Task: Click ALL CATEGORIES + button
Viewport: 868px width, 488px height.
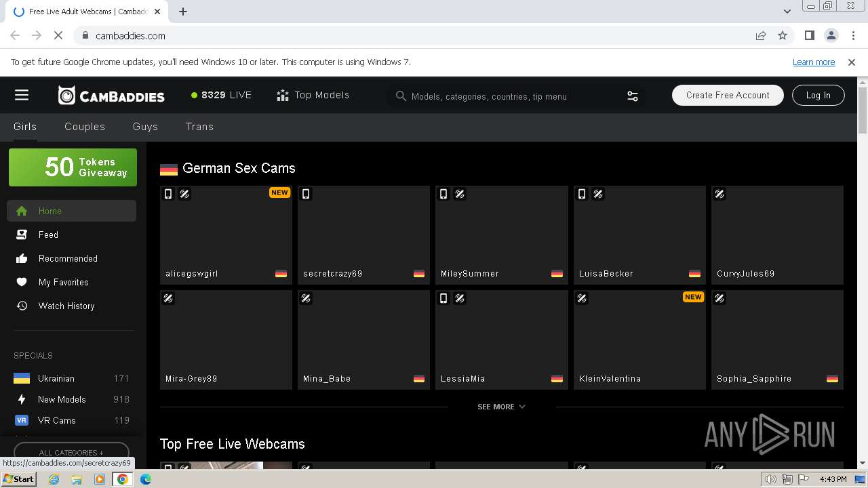Action: [x=71, y=452]
